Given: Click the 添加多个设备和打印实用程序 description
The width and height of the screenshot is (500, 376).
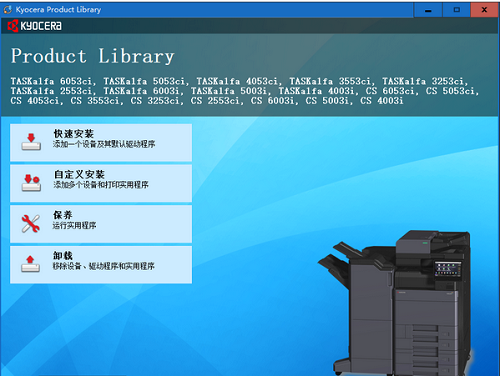Looking at the screenshot, I should [x=101, y=185].
